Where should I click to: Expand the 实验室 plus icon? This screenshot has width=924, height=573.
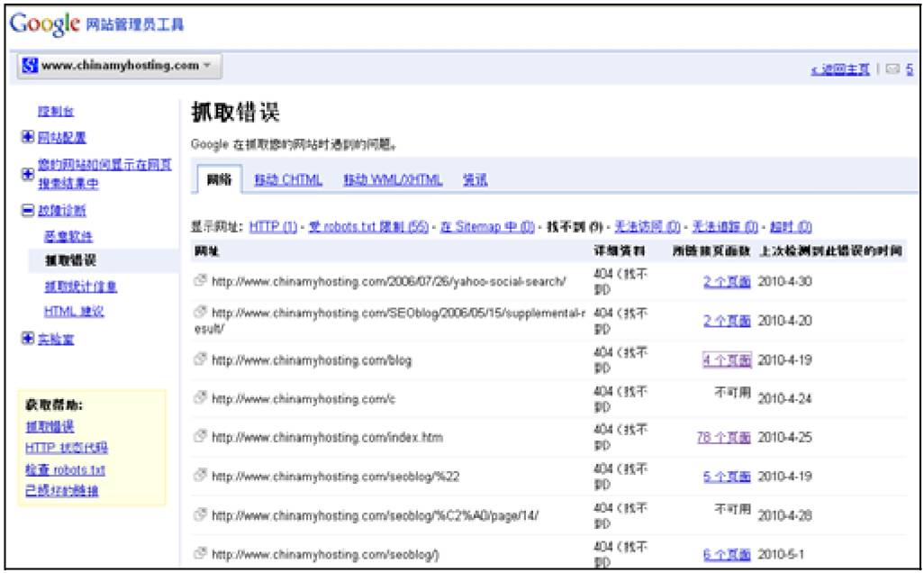[27, 338]
